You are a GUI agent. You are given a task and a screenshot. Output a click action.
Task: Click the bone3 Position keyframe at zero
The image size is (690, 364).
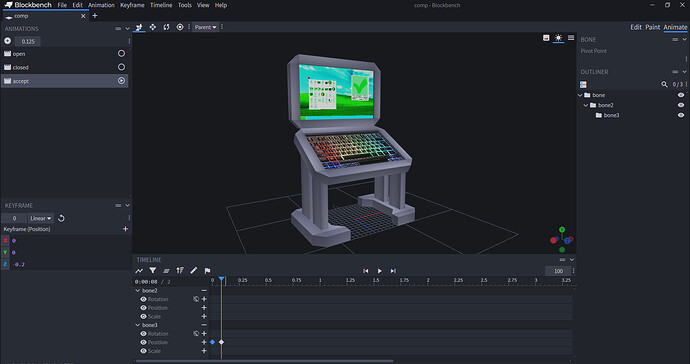(x=213, y=342)
